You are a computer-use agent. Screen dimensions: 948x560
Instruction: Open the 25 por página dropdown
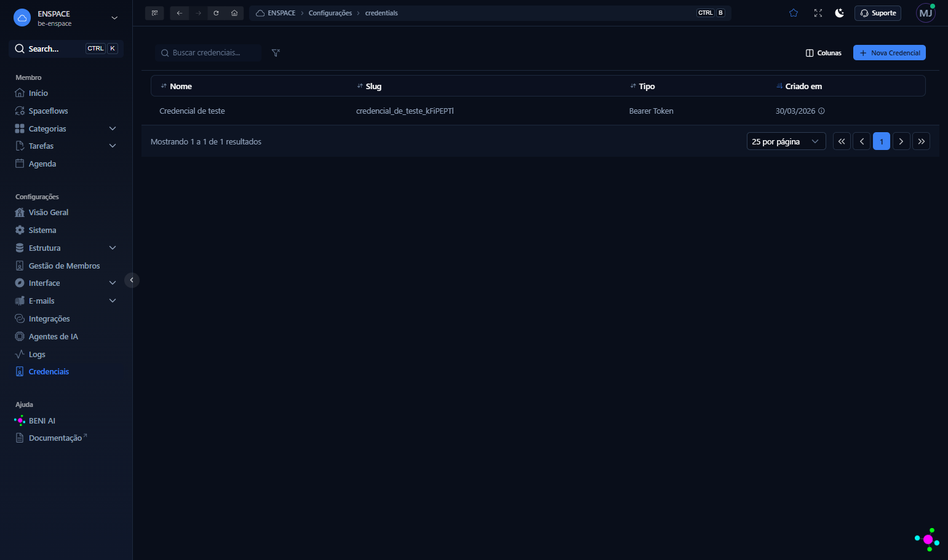(x=786, y=141)
